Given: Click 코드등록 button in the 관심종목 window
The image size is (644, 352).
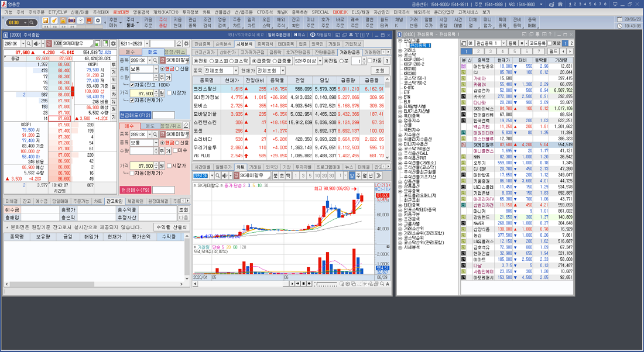Looking at the screenshot, I should (537, 43).
